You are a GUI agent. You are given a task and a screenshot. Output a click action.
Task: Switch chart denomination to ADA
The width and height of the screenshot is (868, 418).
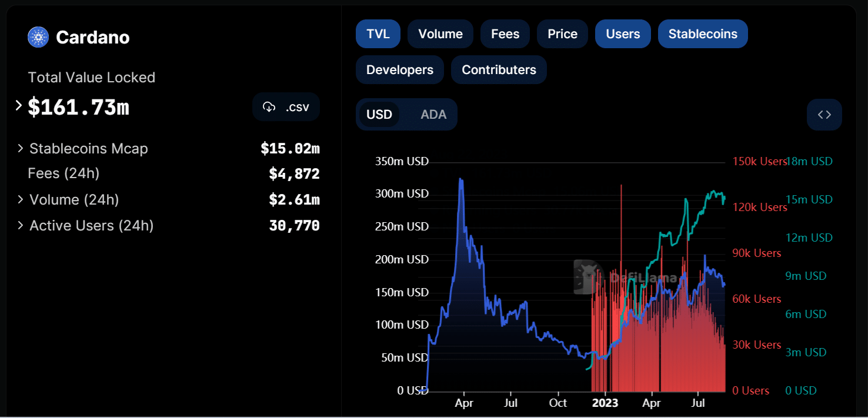coord(433,115)
